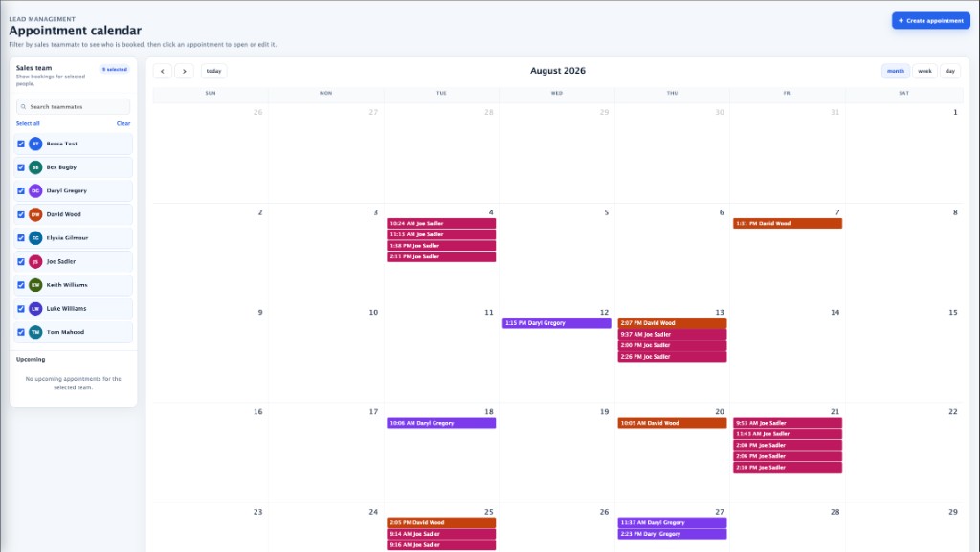Open the 9:53 AM Joe Sadler appointment

[x=788, y=424]
